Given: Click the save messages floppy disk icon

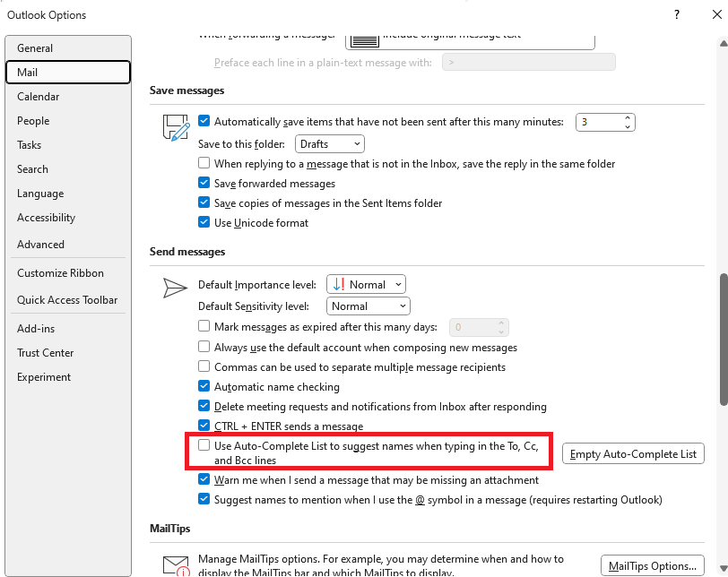Looking at the screenshot, I should 177,127.
